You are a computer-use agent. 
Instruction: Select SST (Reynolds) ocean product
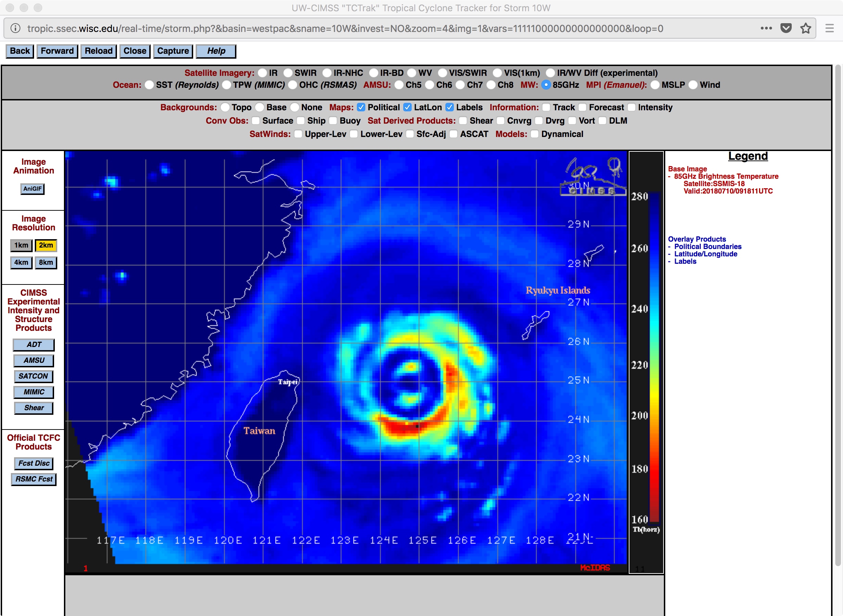coord(149,85)
